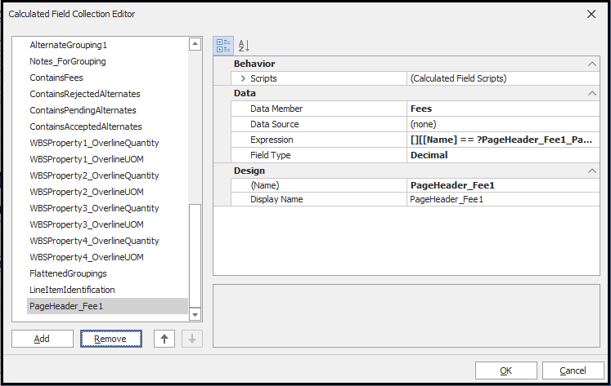Click the Field Type value Decimal
This screenshot has height=386, width=611.
(x=503, y=155)
